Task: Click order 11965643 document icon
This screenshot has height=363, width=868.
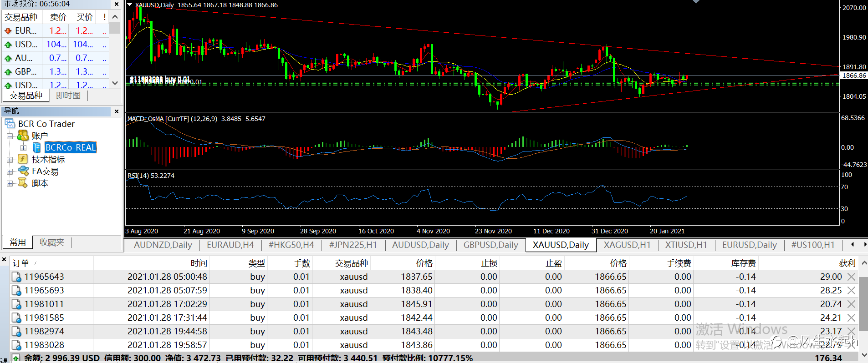Action: (x=16, y=277)
